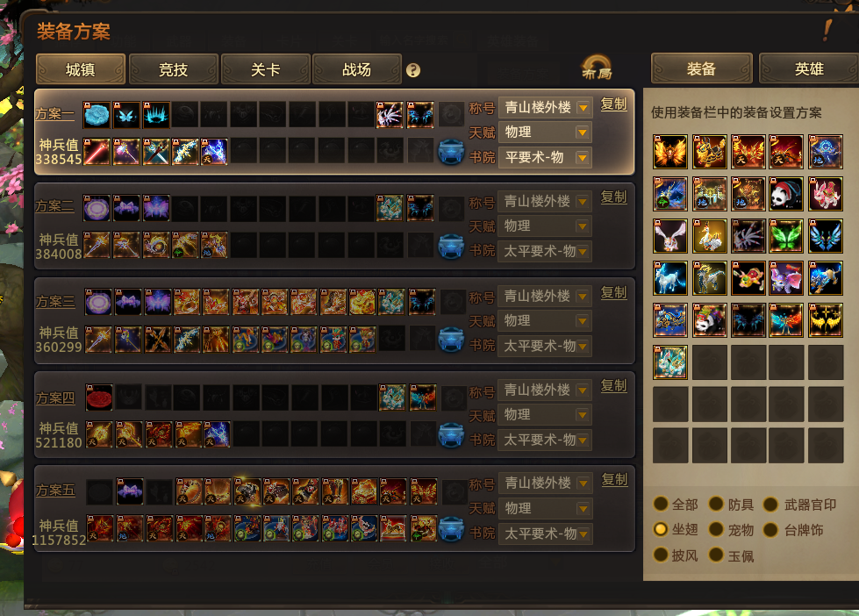Pick the green butterfly wings icon
Image resolution: width=859 pixels, height=616 pixels.
pos(786,236)
